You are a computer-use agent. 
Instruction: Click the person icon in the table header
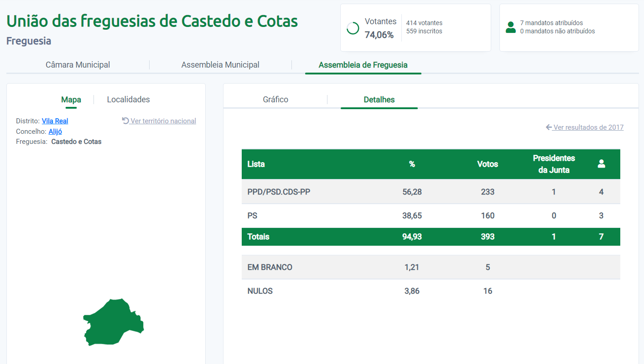pyautogui.click(x=601, y=164)
